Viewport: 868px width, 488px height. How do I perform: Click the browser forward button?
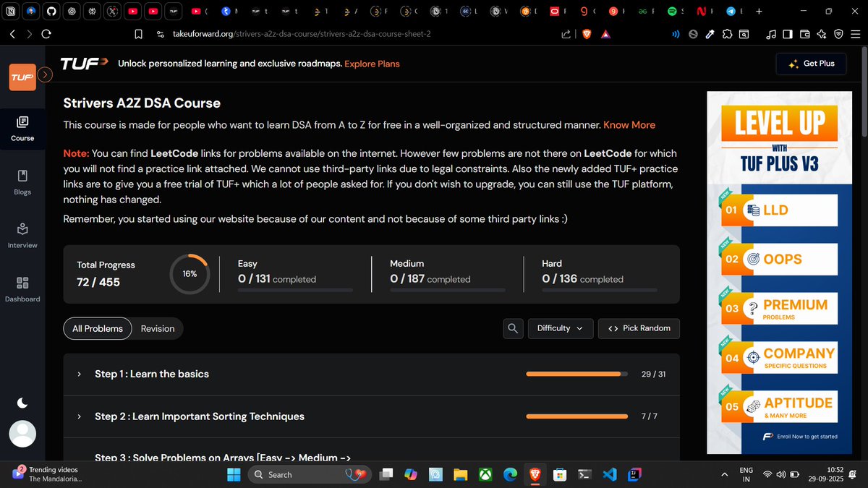tap(29, 34)
